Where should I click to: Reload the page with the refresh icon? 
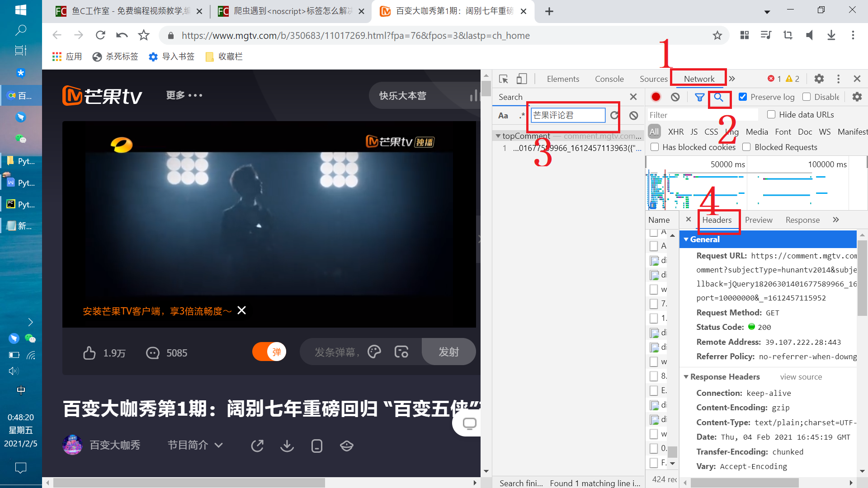pyautogui.click(x=100, y=35)
